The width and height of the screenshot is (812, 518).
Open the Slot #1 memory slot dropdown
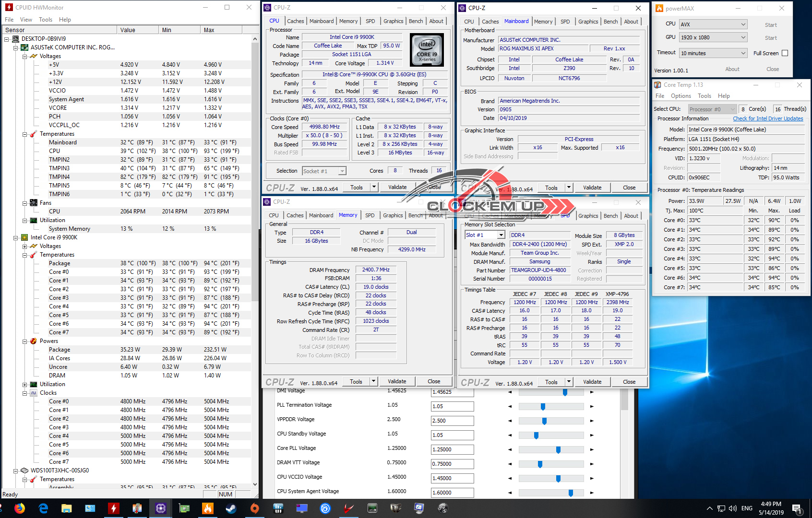(x=485, y=235)
